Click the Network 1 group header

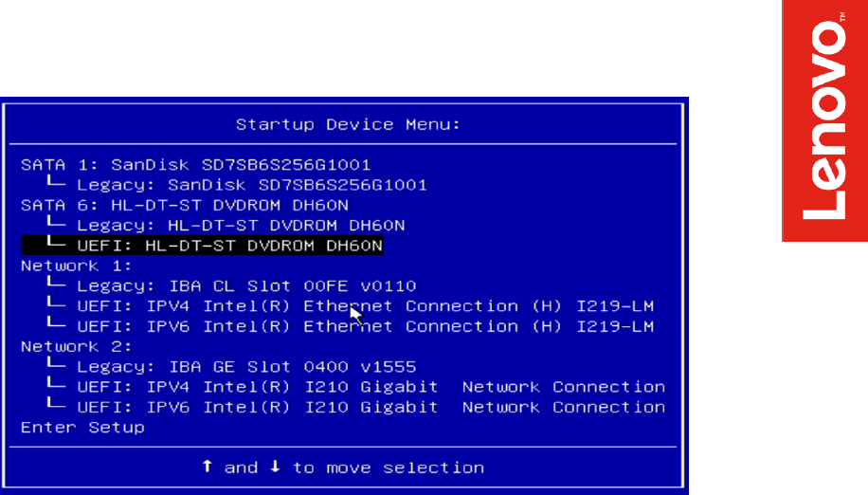click(77, 266)
